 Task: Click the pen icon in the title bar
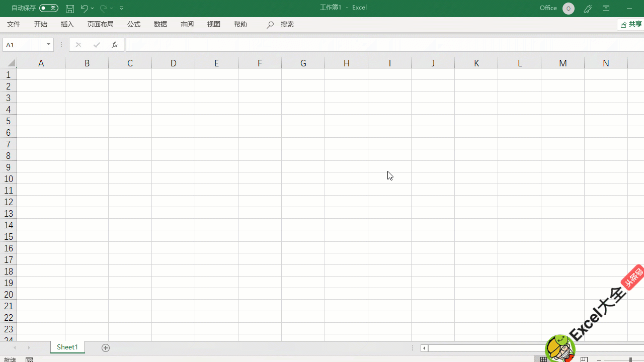tap(588, 8)
